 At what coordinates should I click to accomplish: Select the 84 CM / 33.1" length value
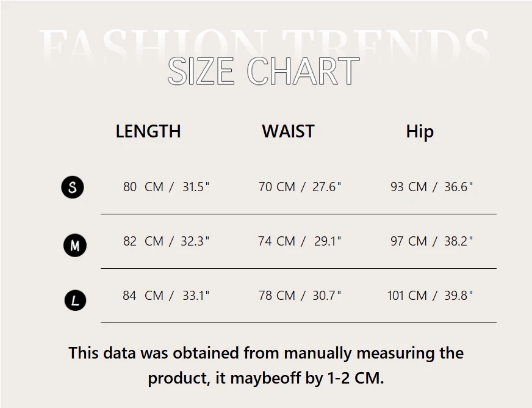pos(166,296)
